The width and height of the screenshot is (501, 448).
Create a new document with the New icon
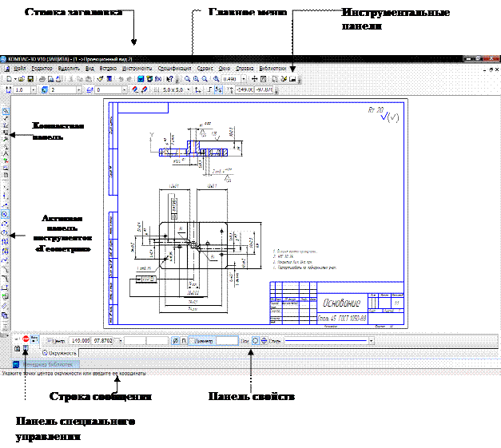[9, 79]
